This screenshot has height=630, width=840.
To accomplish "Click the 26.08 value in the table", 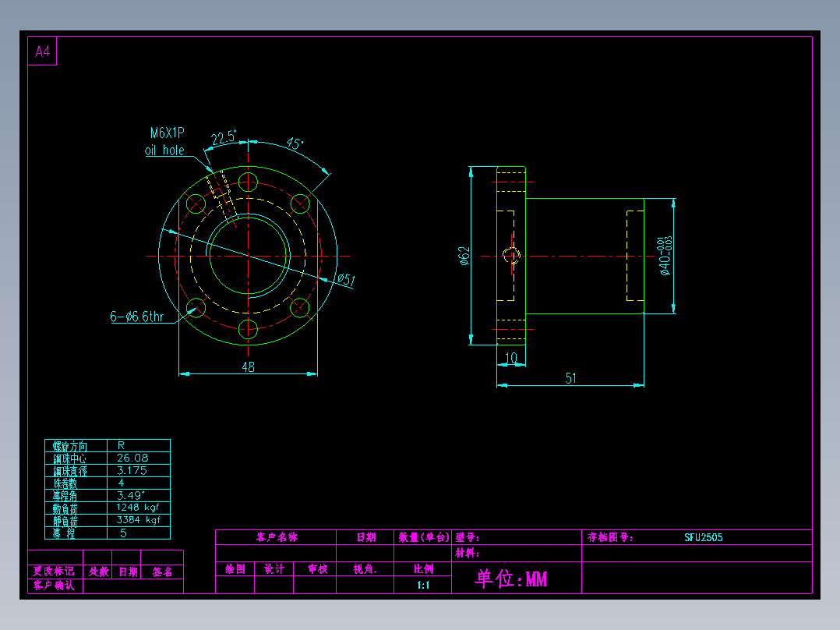I will pos(132,458).
